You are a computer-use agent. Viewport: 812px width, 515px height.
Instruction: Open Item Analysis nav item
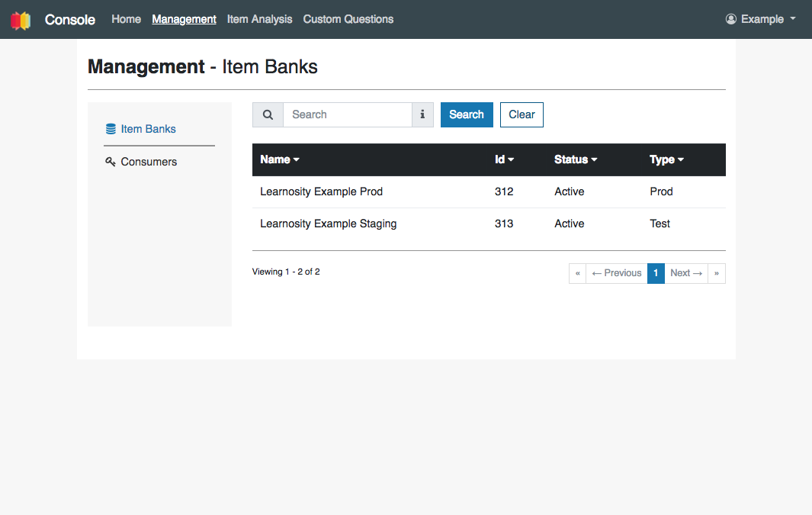tap(259, 19)
